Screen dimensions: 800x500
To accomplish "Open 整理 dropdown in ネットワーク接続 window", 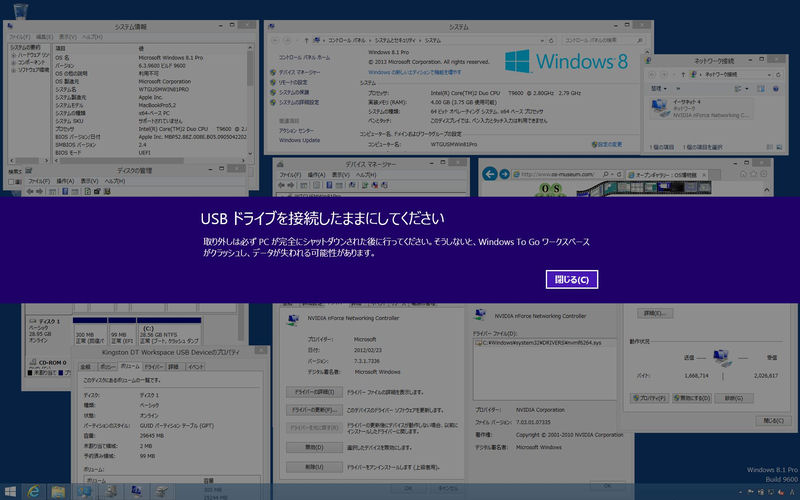I will [x=659, y=89].
